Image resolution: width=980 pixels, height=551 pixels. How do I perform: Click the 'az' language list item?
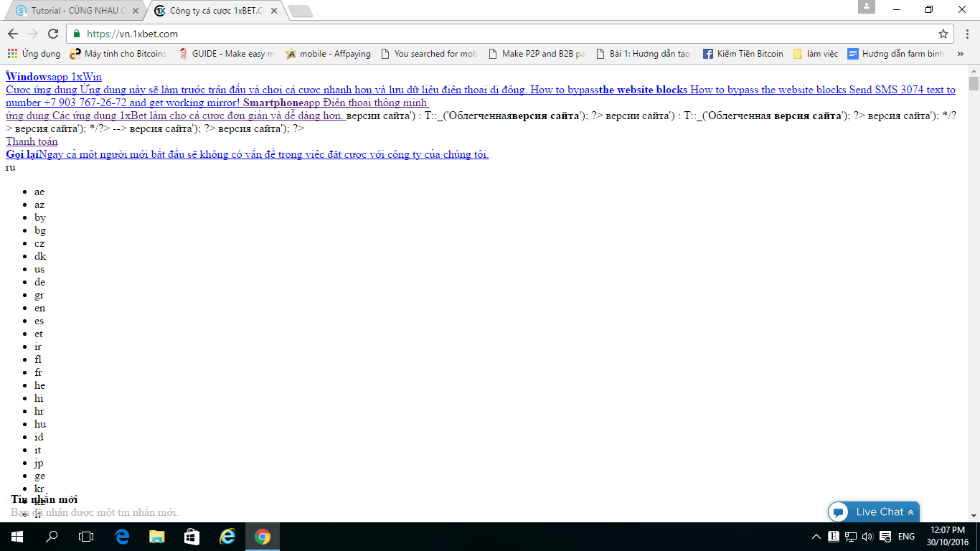(39, 204)
